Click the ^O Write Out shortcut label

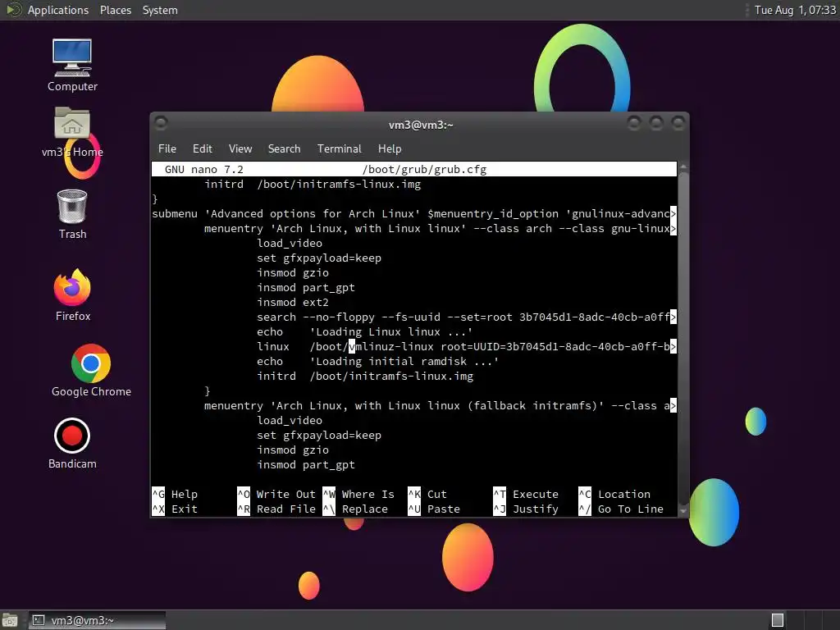(x=276, y=494)
